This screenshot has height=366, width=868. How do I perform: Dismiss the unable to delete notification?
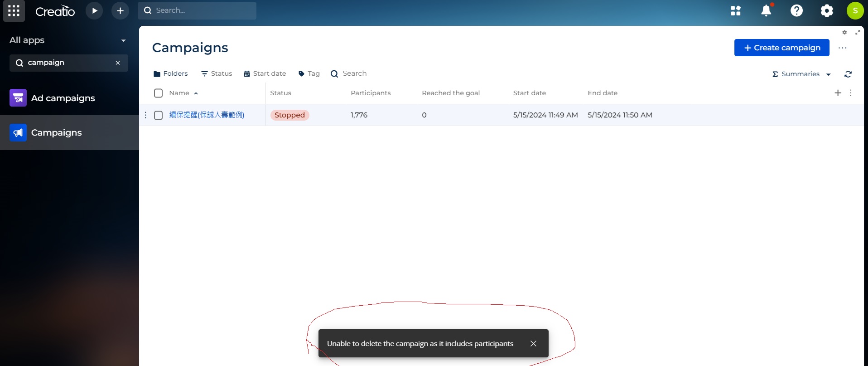click(x=533, y=343)
